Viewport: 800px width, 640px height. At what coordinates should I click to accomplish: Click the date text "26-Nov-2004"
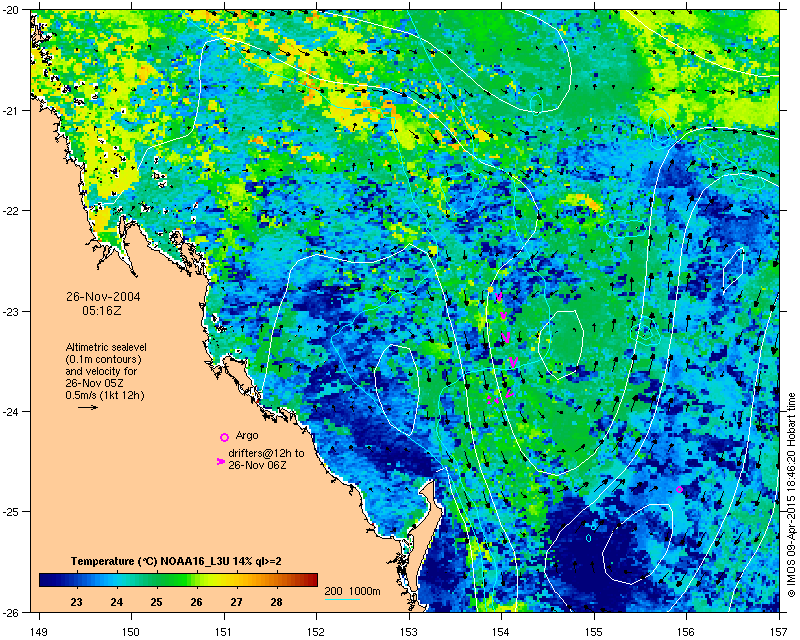coord(104,297)
